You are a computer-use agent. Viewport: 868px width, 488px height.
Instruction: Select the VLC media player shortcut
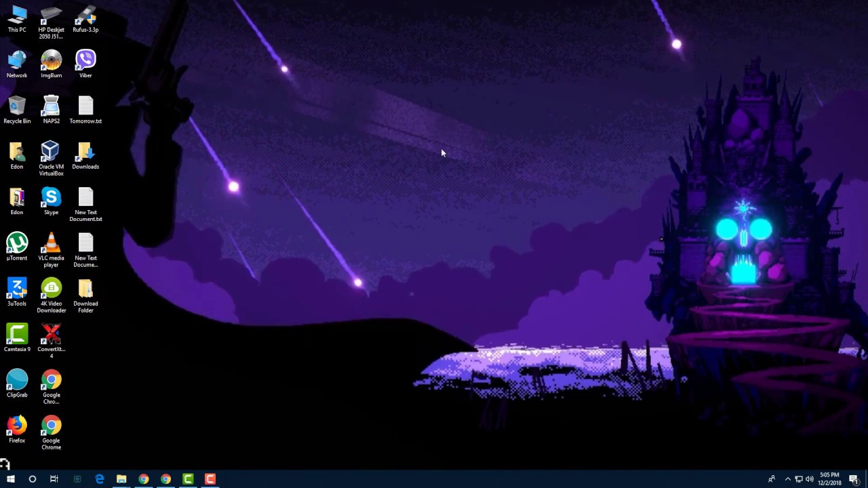[x=51, y=249]
